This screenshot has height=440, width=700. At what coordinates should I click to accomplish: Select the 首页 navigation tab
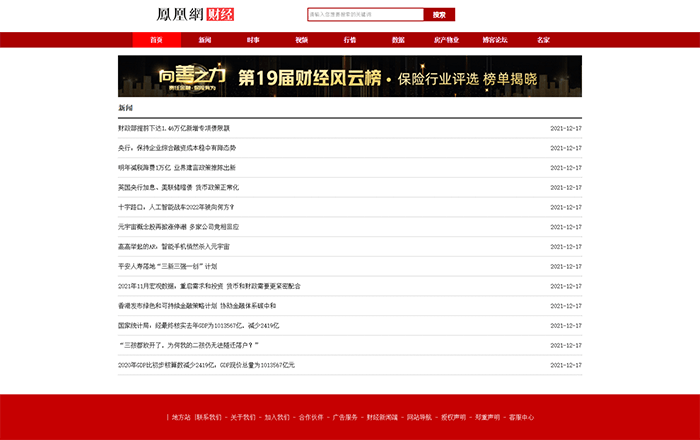(156, 40)
